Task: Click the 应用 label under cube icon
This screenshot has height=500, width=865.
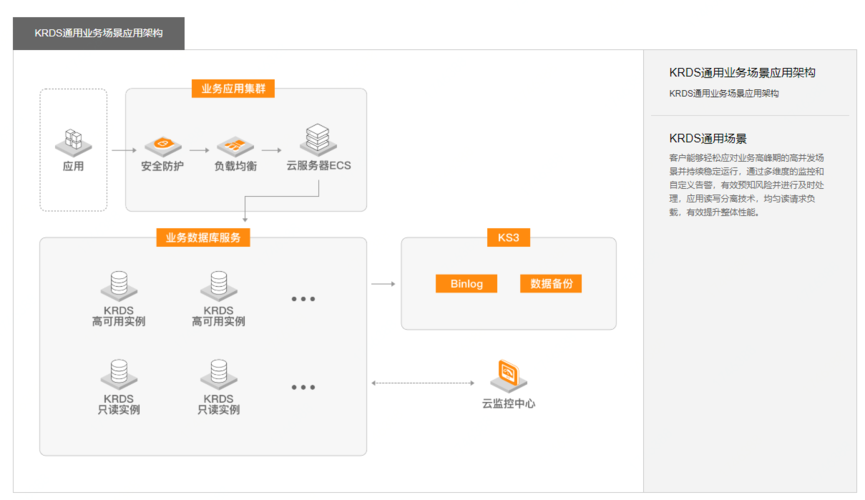Action: pyautogui.click(x=73, y=166)
